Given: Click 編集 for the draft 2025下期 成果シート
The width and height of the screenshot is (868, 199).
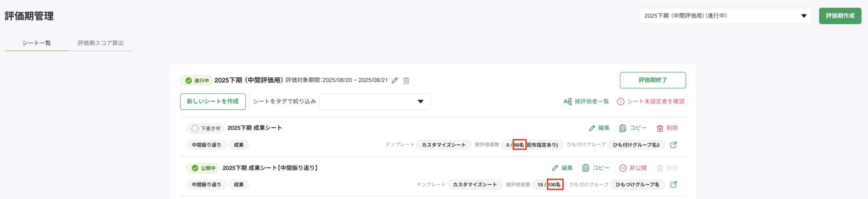Looking at the screenshot, I should (599, 128).
